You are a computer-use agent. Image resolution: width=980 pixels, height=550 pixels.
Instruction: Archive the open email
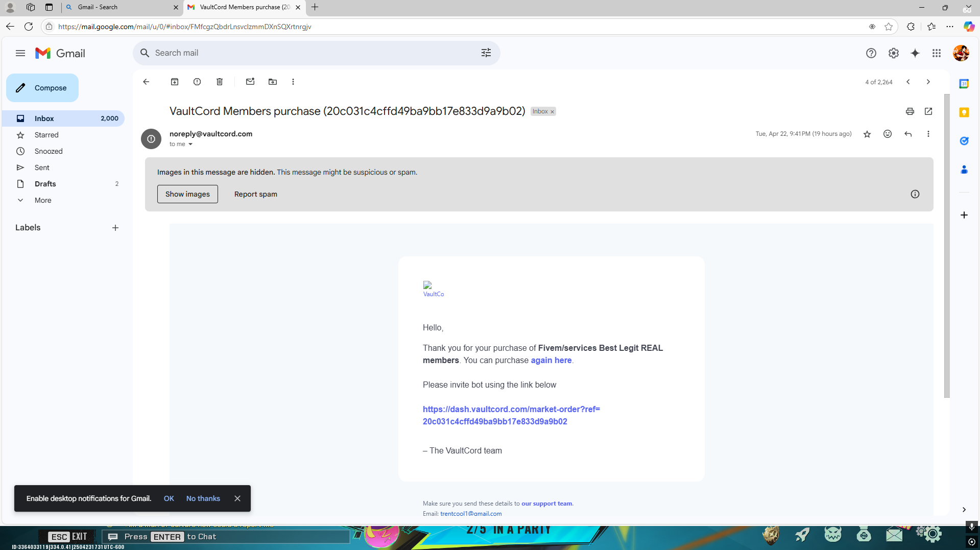(175, 82)
